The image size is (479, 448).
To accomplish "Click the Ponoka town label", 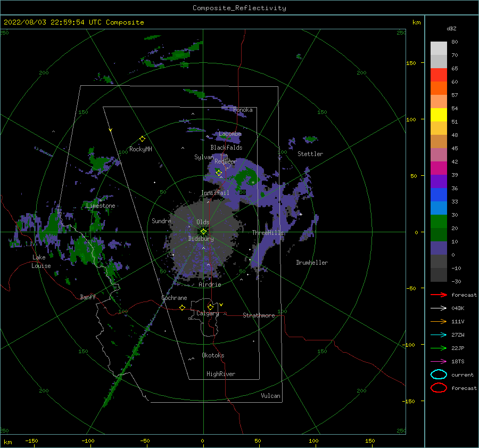I will pos(243,110).
